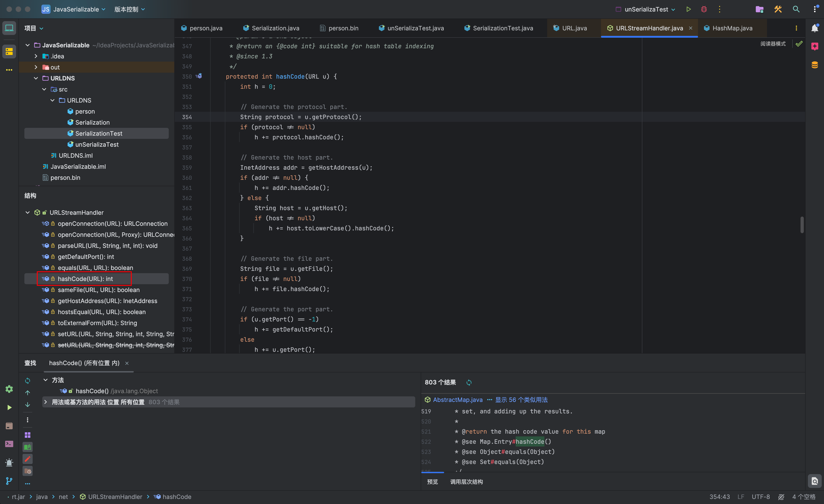824x504 pixels.
Task: Open Git branch tool window icon
Action: (x=9, y=481)
